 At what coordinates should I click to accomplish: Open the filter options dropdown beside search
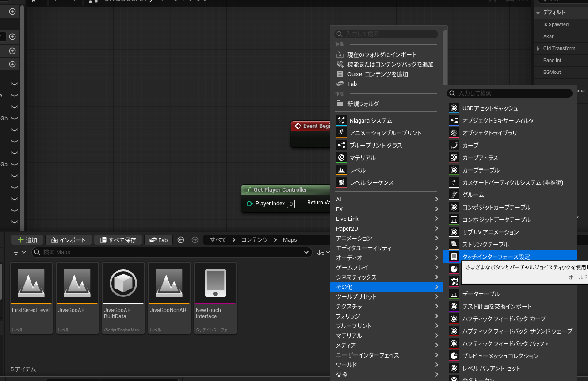coord(19,252)
